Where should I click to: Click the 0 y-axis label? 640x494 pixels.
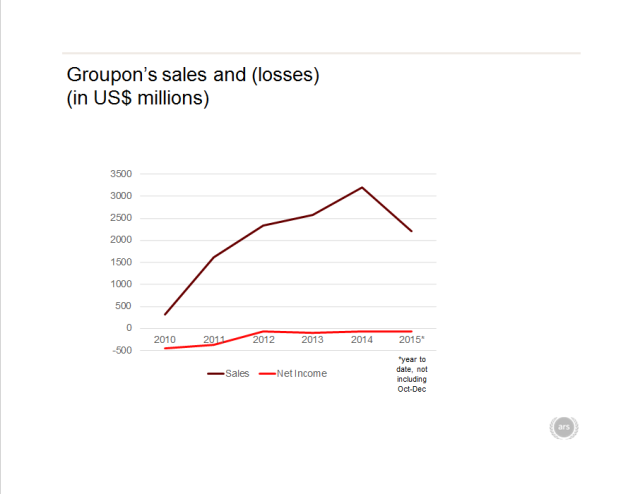pyautogui.click(x=129, y=328)
